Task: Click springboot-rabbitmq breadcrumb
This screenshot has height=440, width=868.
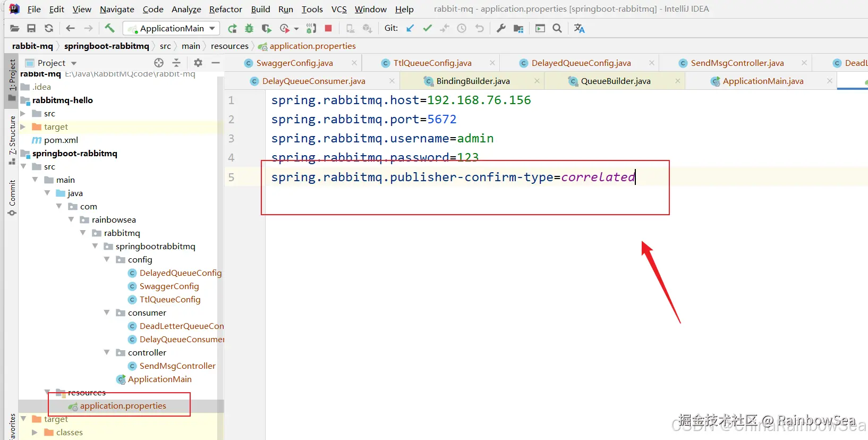Action: pyautogui.click(x=106, y=46)
